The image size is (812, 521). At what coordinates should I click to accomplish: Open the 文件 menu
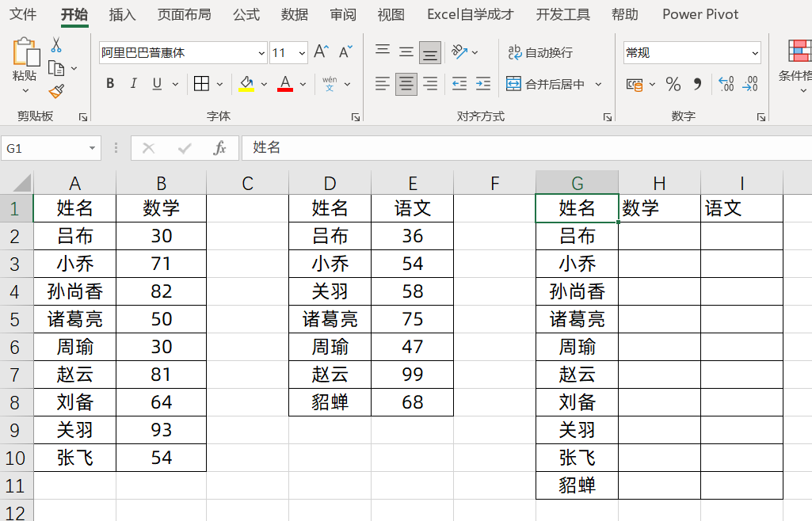tap(23, 14)
